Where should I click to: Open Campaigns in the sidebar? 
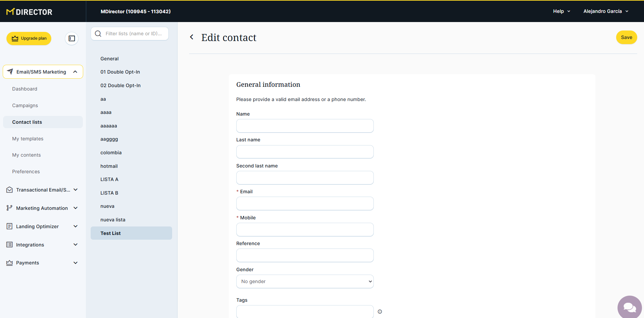tap(25, 105)
